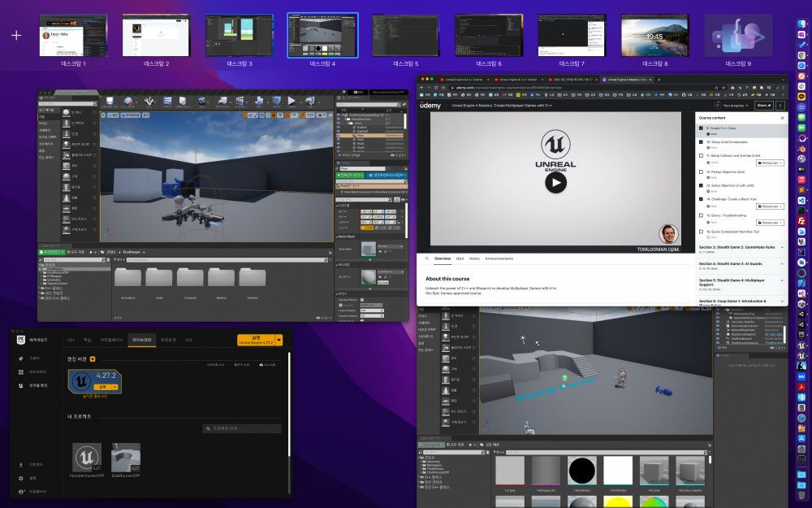Open Downloads icon in Epic launcher sidebar
This screenshot has width=812, height=508.
[21, 464]
